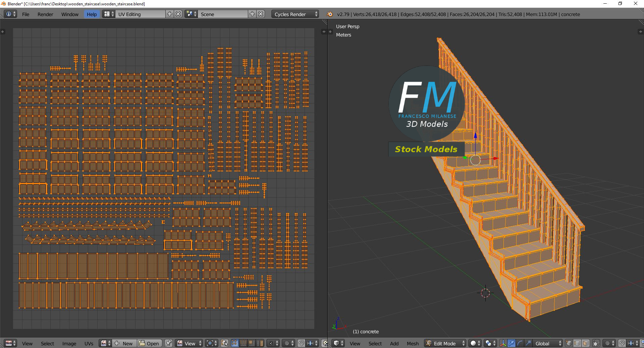
Task: Toggle snapping in the 3D View
Action: click(x=622, y=343)
